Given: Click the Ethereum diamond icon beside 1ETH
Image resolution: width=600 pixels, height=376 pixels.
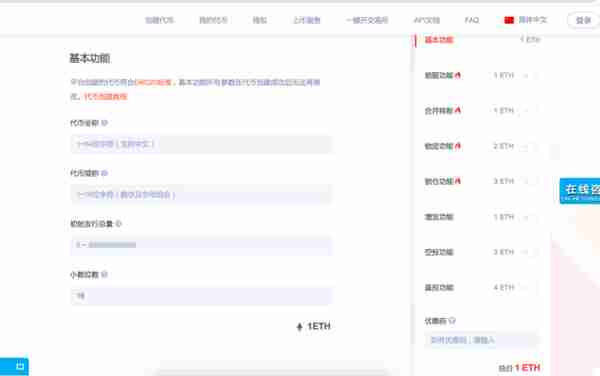Looking at the screenshot, I should pyautogui.click(x=300, y=326).
